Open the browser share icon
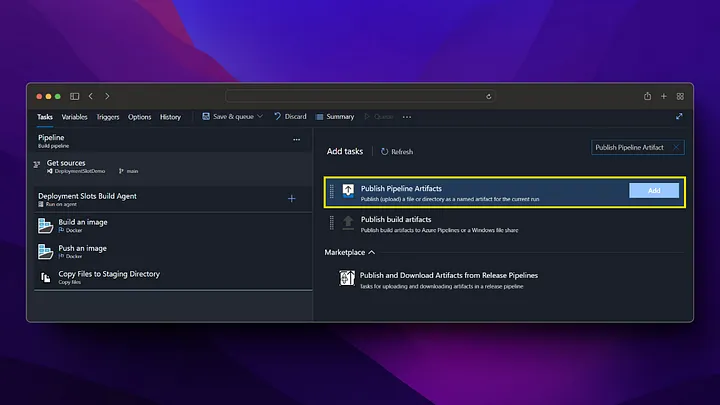Screen dimensions: 720x405 click(x=647, y=96)
